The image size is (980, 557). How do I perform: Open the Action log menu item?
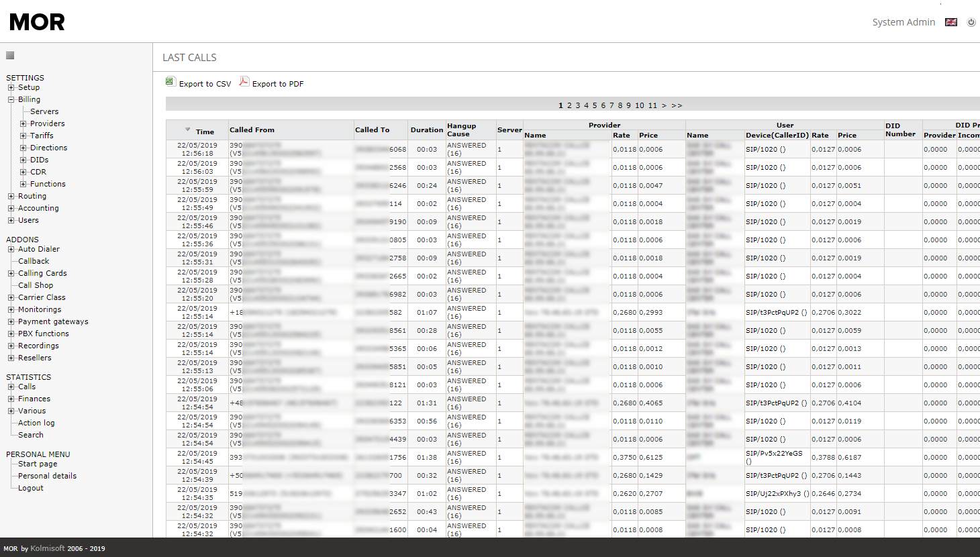click(x=36, y=423)
